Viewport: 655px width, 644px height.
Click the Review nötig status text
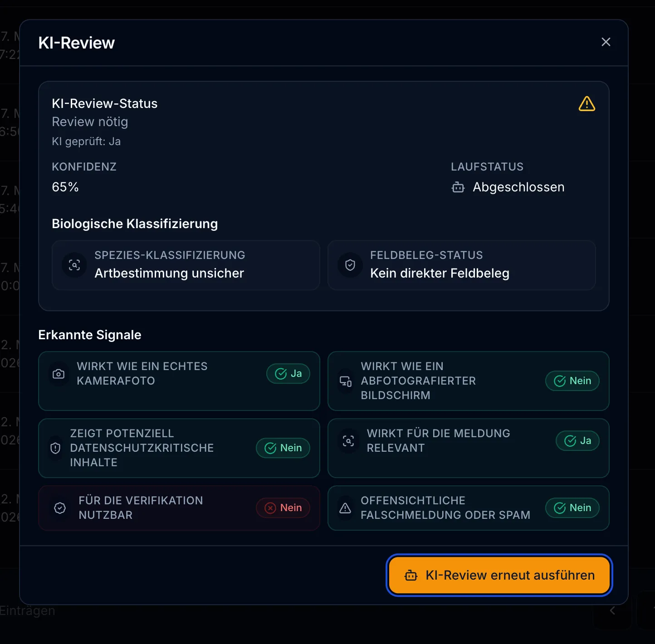pos(90,122)
